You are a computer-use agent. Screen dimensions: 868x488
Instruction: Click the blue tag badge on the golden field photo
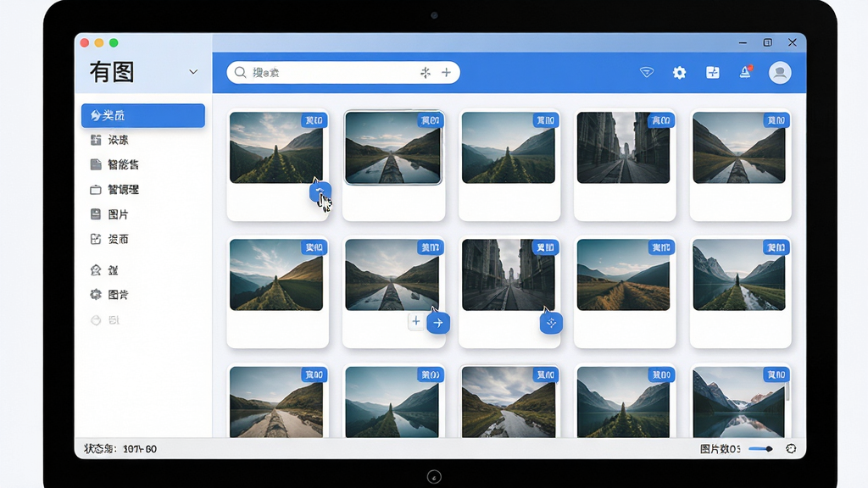(661, 247)
